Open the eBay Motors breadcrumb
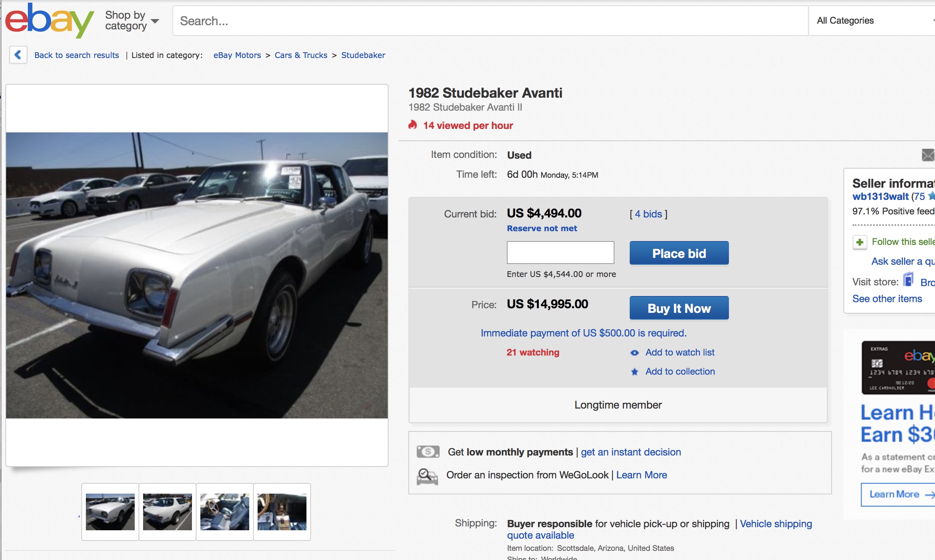Image resolution: width=935 pixels, height=560 pixels. click(237, 55)
